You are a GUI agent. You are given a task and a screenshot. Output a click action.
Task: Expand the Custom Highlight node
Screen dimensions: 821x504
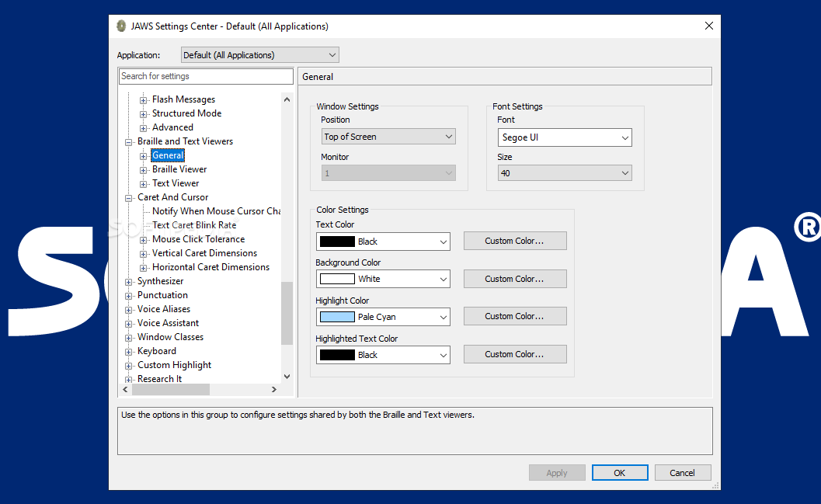[x=128, y=366]
